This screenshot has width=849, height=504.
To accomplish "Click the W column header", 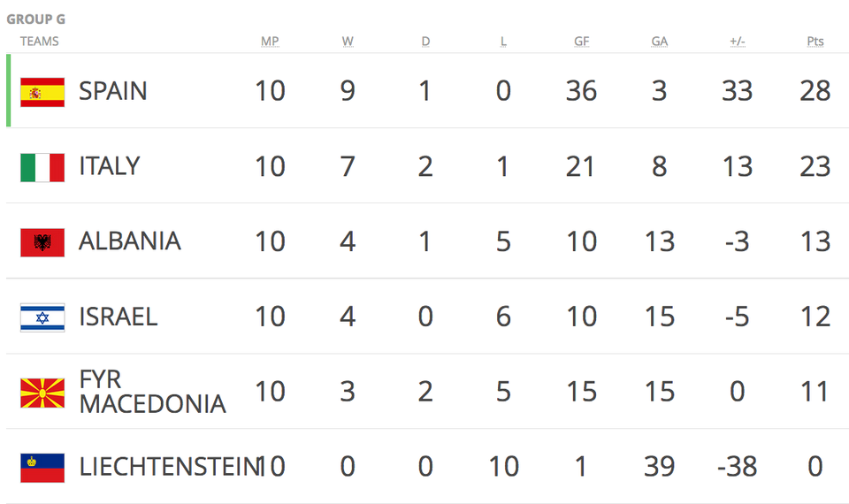I will coord(348,42).
